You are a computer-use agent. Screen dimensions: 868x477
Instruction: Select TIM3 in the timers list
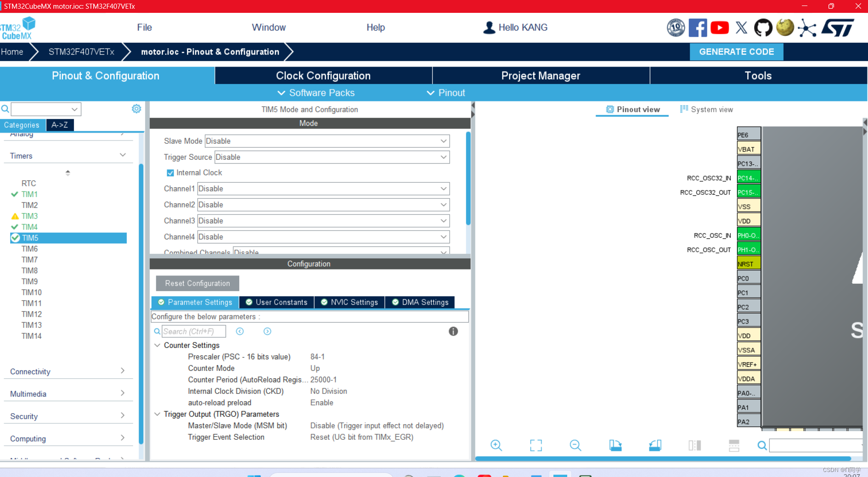coord(29,216)
